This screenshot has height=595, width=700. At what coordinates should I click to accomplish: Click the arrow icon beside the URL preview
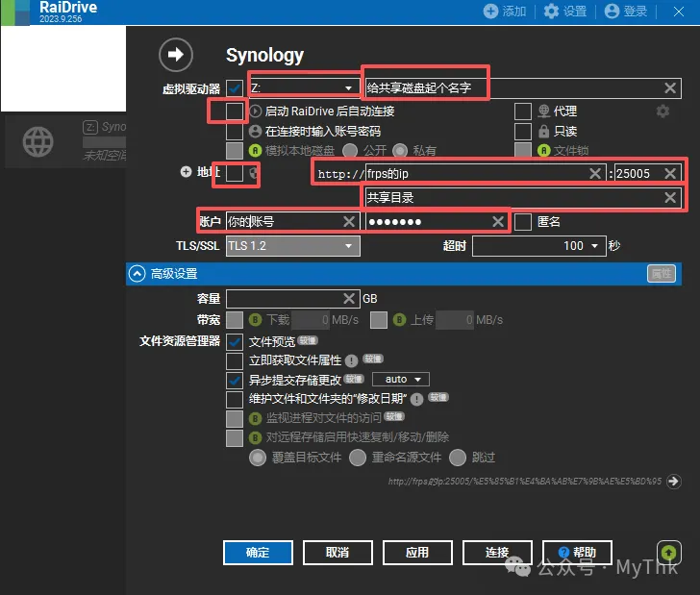674,482
